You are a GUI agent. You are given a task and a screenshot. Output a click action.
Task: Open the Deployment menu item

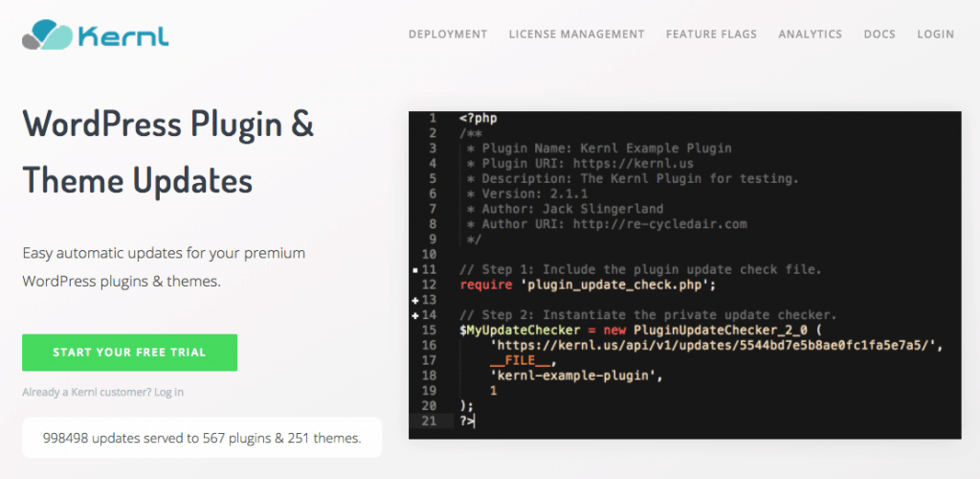click(448, 34)
